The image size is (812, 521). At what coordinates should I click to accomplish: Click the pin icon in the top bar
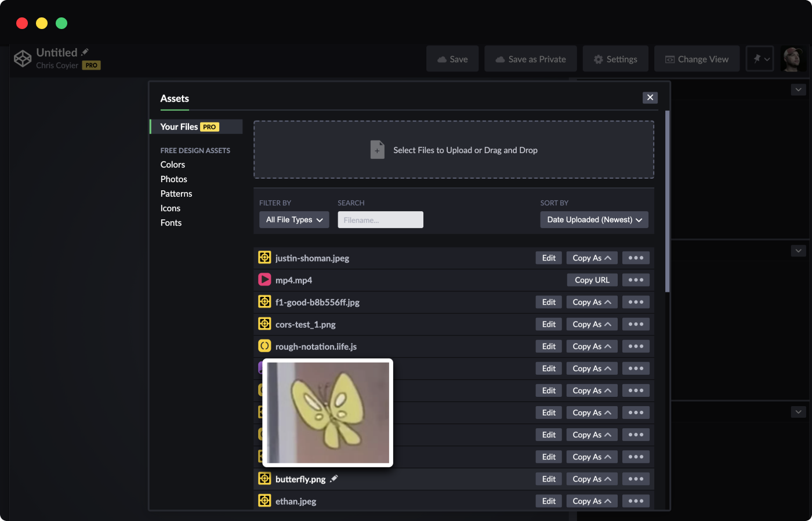point(757,59)
